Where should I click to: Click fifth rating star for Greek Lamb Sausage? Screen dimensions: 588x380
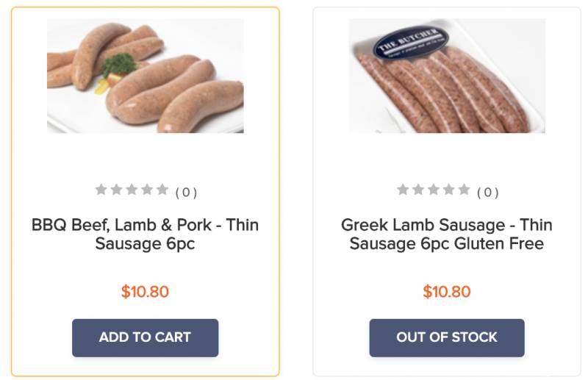pos(465,190)
